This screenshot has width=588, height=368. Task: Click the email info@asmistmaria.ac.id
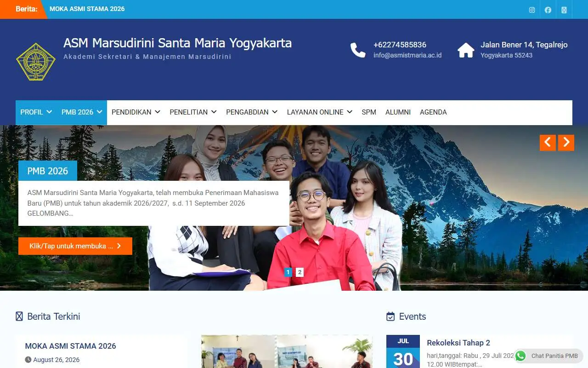pos(407,55)
